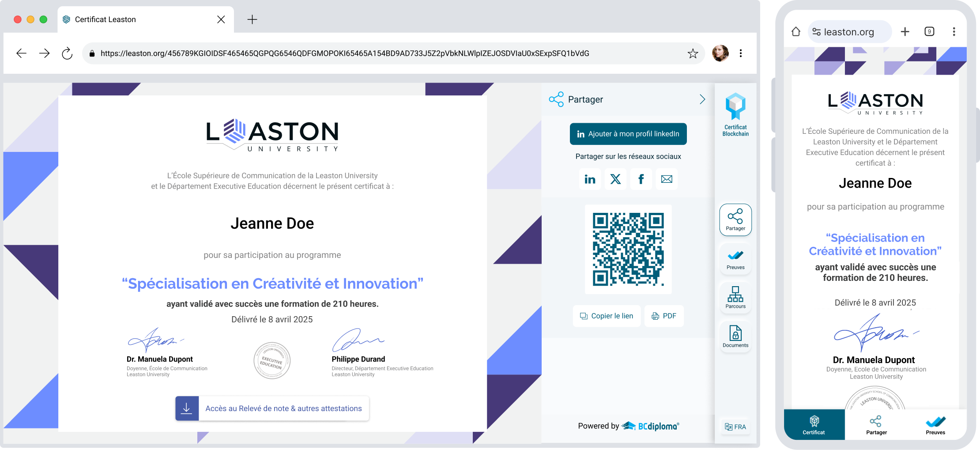The image size is (980, 450).
Task: Open Parcours in the sidebar
Action: pyautogui.click(x=735, y=298)
